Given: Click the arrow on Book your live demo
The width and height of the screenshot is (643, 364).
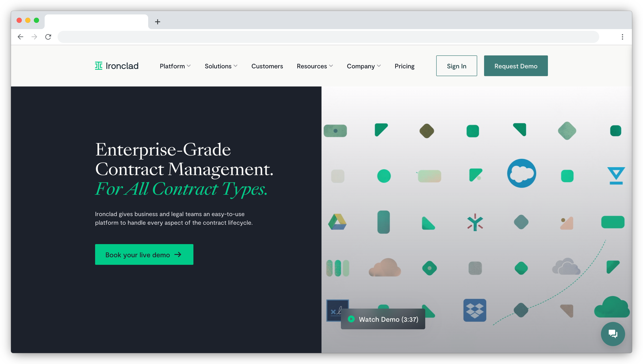Looking at the screenshot, I should click(x=178, y=254).
